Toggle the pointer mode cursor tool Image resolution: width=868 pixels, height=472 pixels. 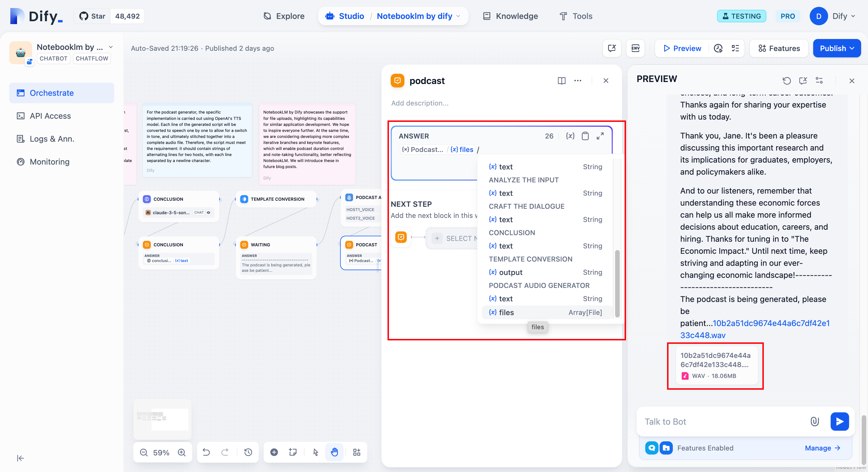tap(315, 452)
